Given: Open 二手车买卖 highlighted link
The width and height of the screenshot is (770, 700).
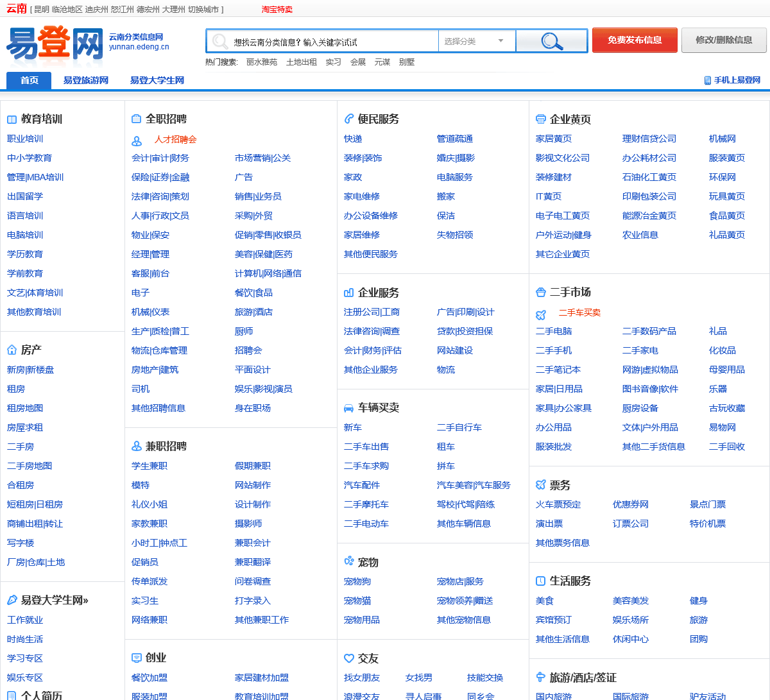Looking at the screenshot, I should pos(580,312).
